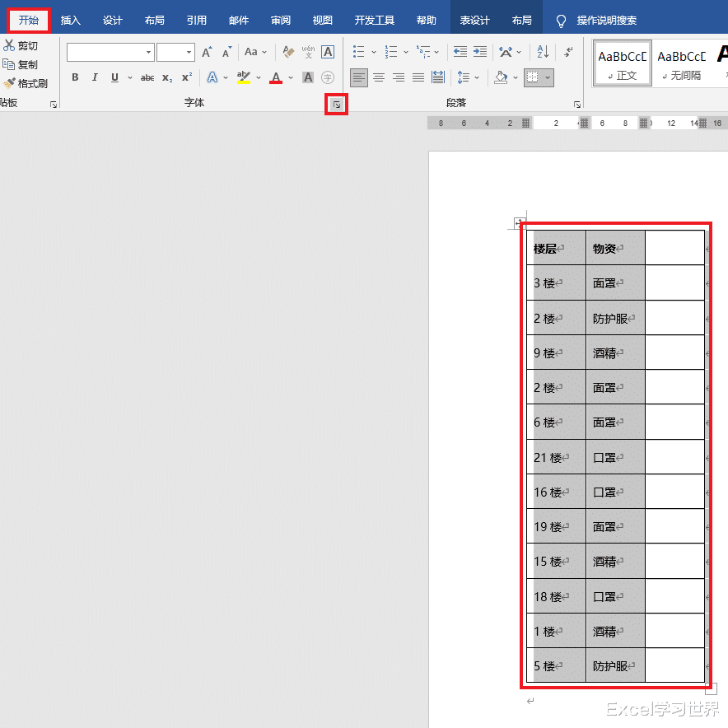Click the increase indent icon
The height and width of the screenshot is (728, 728).
[x=480, y=52]
